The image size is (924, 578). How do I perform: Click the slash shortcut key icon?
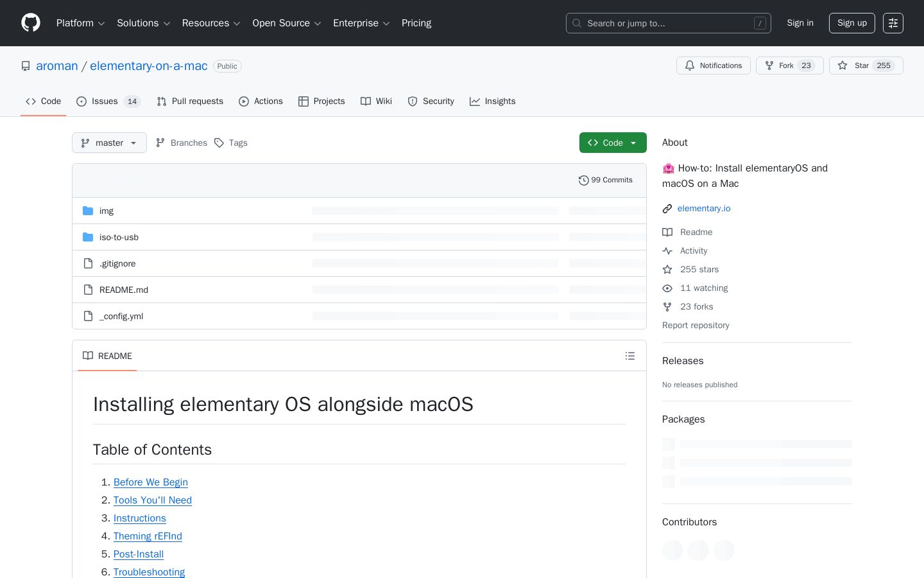point(760,23)
